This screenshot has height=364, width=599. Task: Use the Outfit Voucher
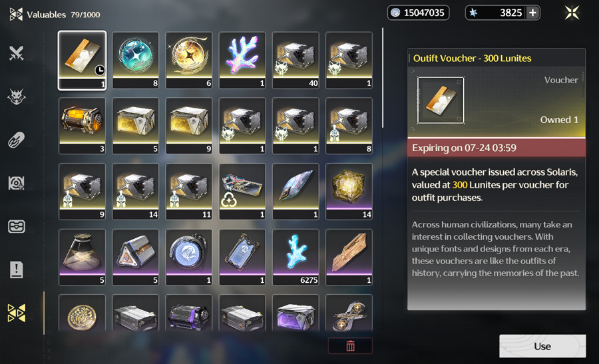[542, 346]
